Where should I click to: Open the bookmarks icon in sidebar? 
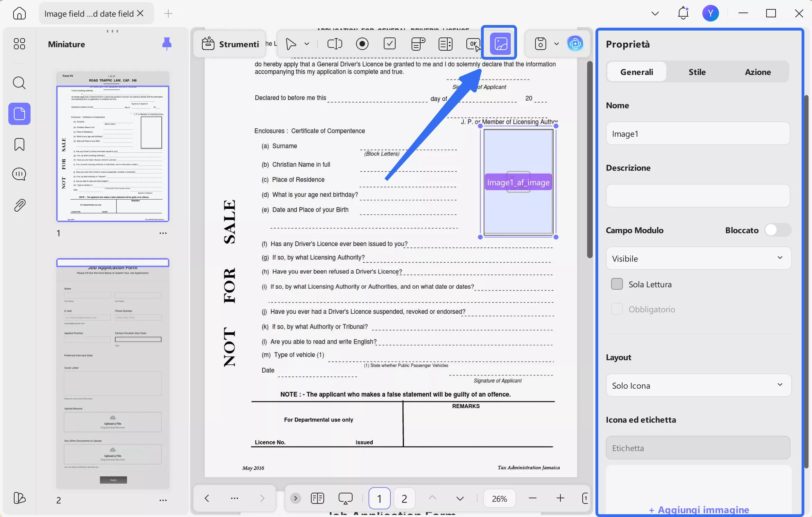(19, 144)
